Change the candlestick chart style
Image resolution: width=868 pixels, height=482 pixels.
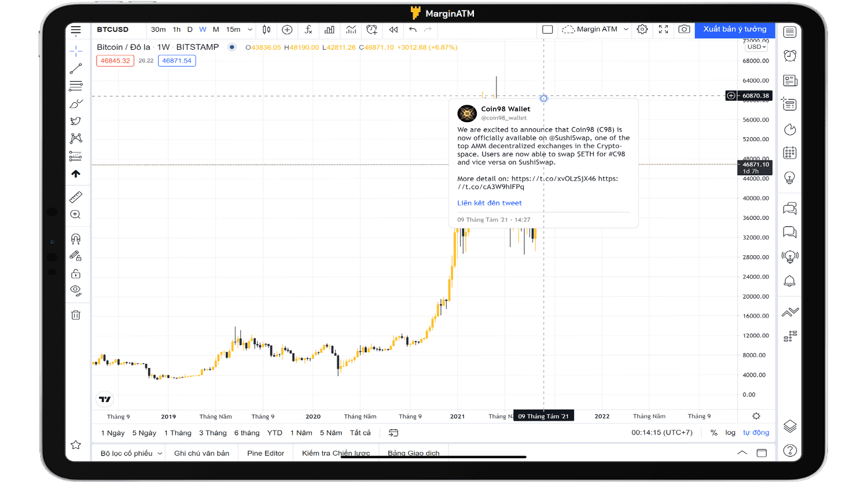click(266, 30)
